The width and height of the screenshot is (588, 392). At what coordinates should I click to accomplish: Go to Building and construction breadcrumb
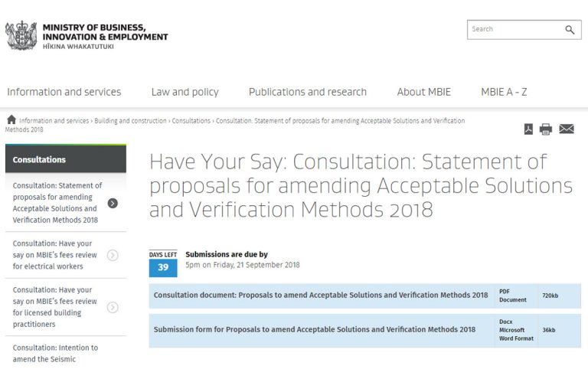(x=130, y=121)
